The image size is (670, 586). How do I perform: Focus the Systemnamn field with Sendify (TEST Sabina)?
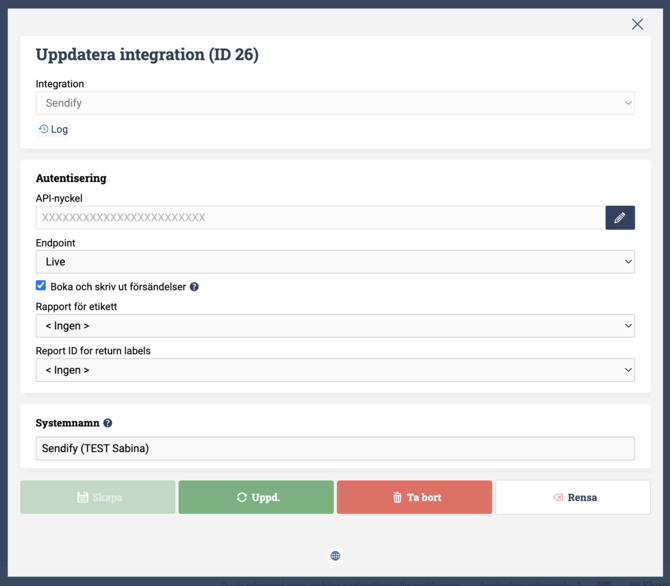pyautogui.click(x=335, y=448)
